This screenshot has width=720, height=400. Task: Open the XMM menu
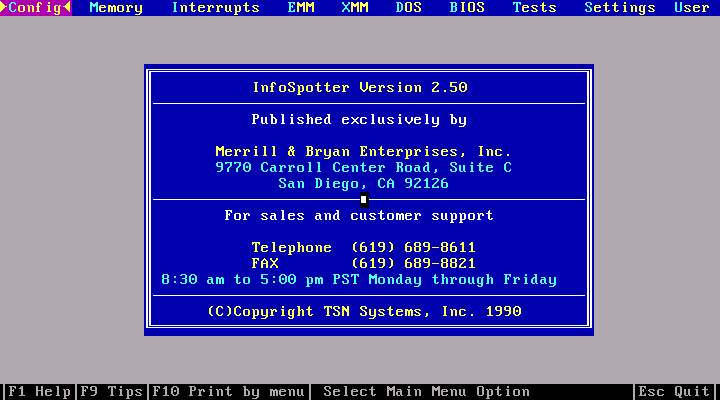354,8
